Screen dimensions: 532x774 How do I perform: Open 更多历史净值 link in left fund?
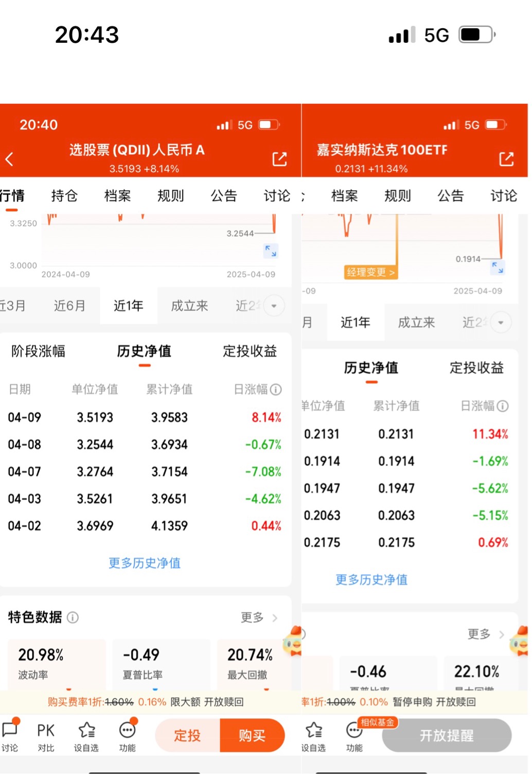(x=145, y=563)
